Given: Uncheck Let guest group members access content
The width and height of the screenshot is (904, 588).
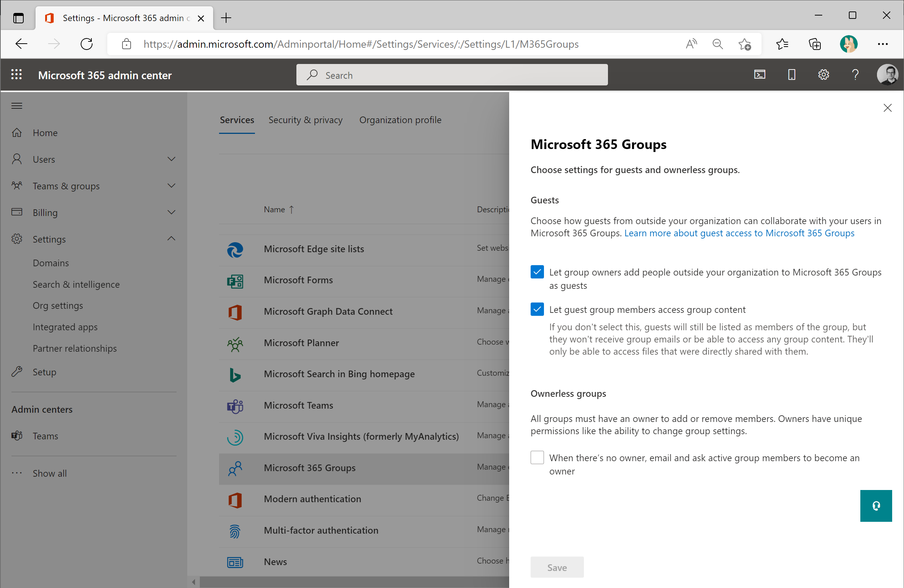Looking at the screenshot, I should pos(537,310).
